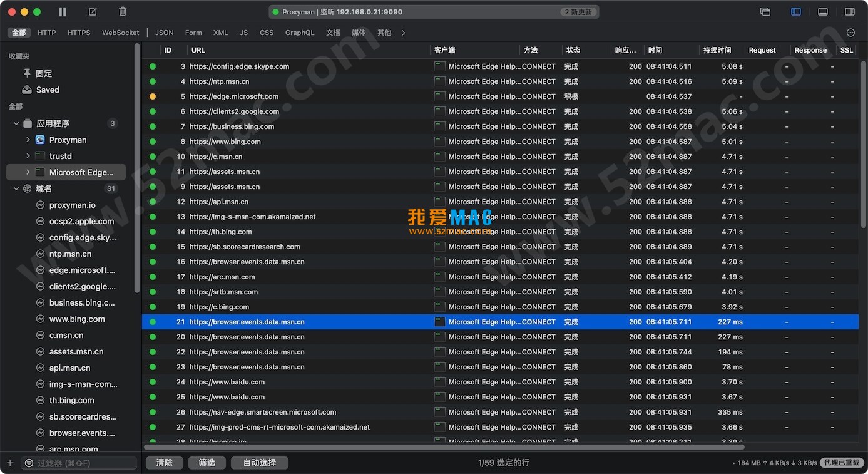The height and width of the screenshot is (474, 868).
Task: Select the 全部 filter tab
Action: tap(19, 33)
